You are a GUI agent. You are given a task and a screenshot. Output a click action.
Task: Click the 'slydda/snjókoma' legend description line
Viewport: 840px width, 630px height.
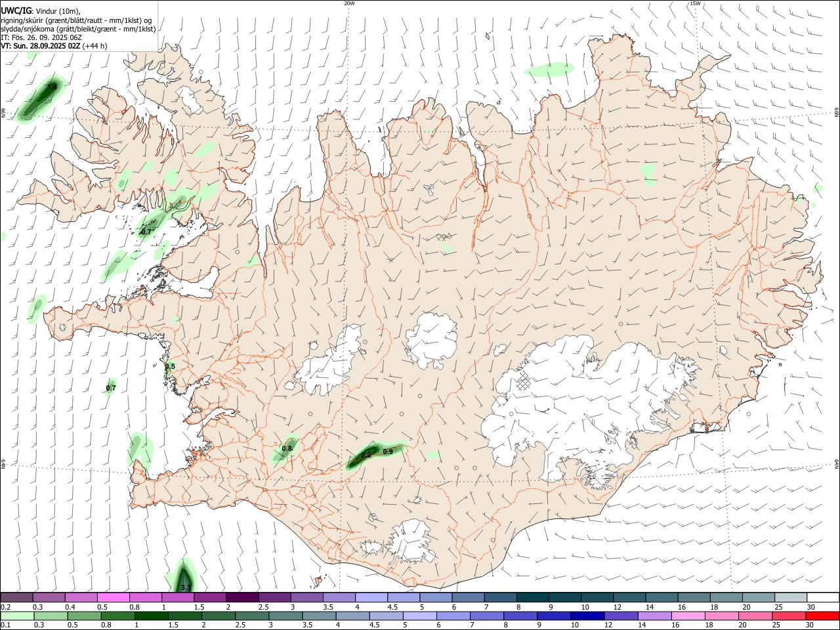point(78,29)
